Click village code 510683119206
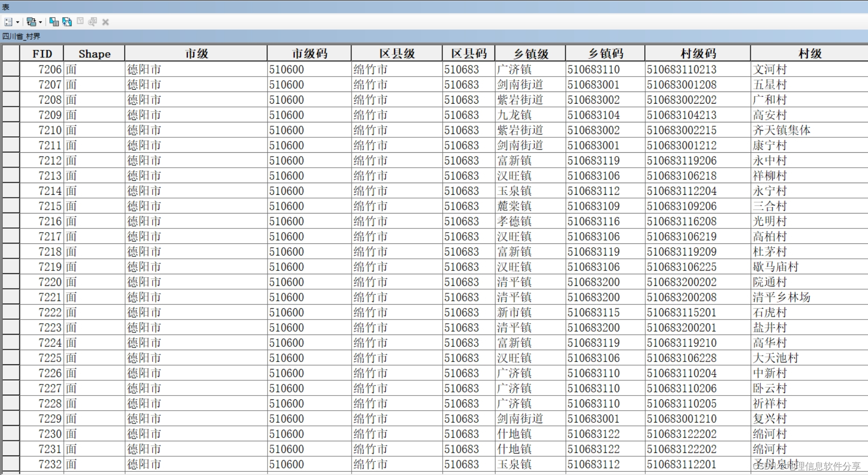868x475 pixels. point(682,160)
